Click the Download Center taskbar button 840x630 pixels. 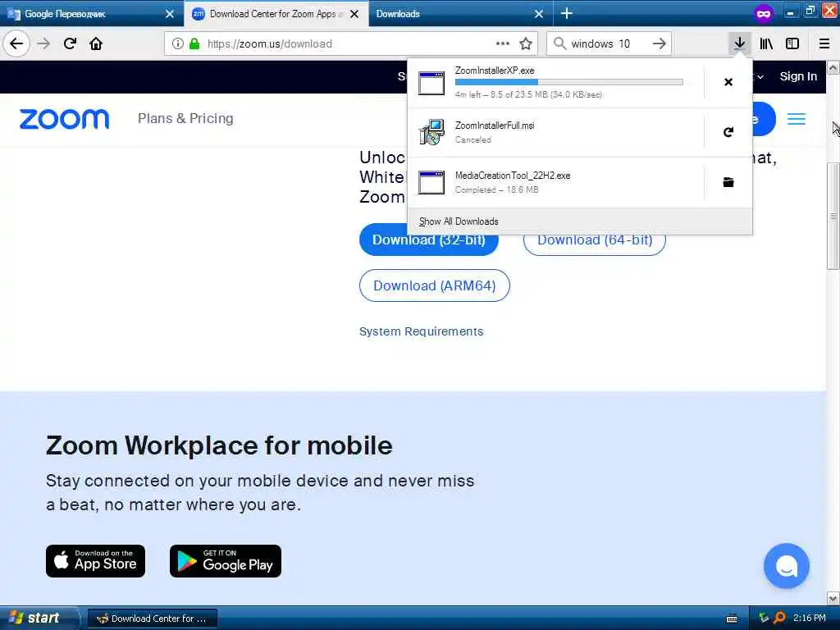pos(152,619)
